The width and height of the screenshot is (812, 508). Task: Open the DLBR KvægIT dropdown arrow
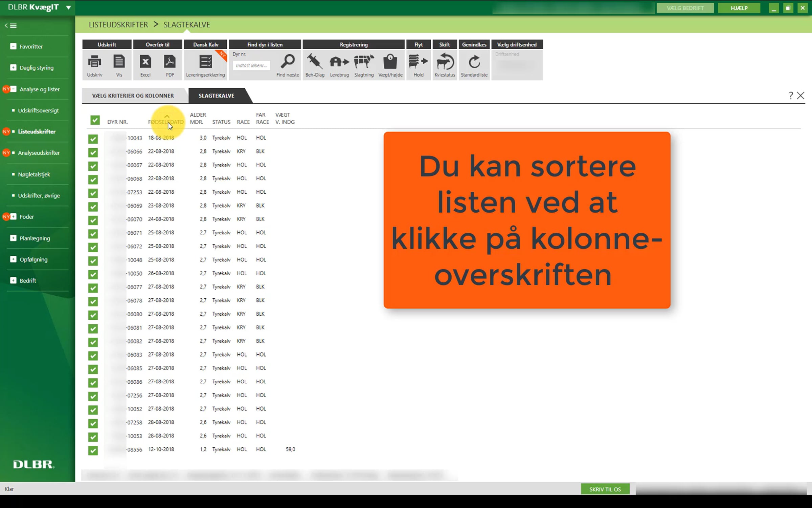[68, 7]
